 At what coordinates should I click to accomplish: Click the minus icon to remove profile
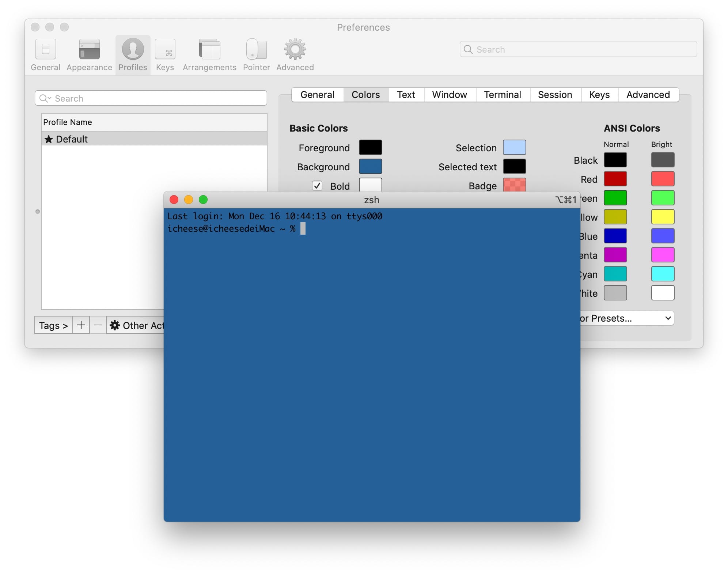tap(98, 325)
